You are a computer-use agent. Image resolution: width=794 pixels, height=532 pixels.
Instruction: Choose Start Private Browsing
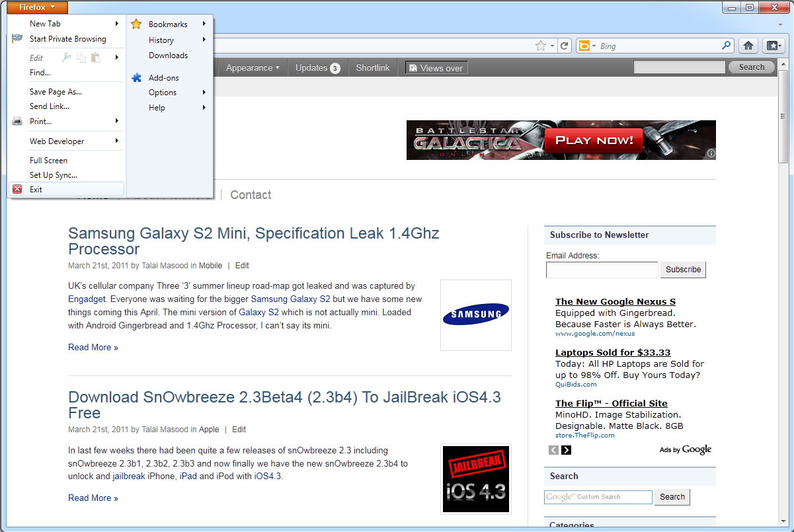coord(67,39)
